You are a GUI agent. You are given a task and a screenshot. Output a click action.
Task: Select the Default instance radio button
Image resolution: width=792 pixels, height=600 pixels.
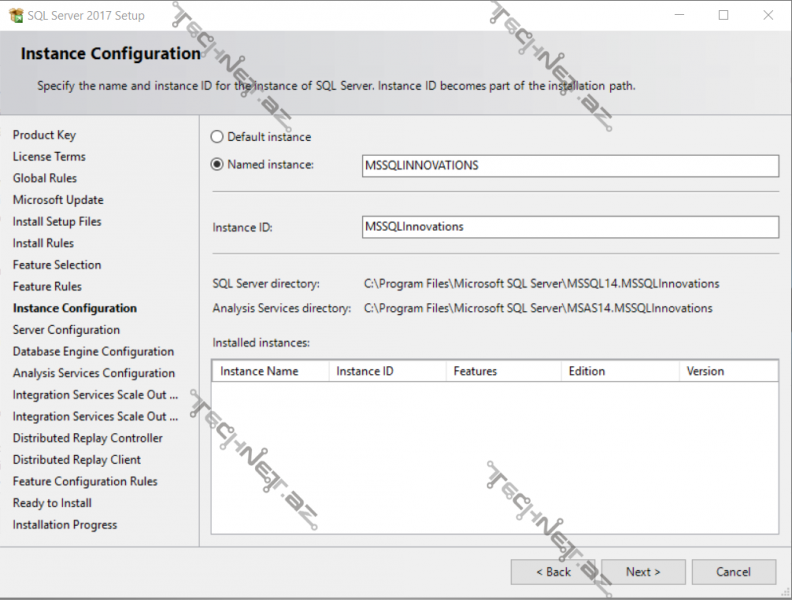(x=217, y=137)
